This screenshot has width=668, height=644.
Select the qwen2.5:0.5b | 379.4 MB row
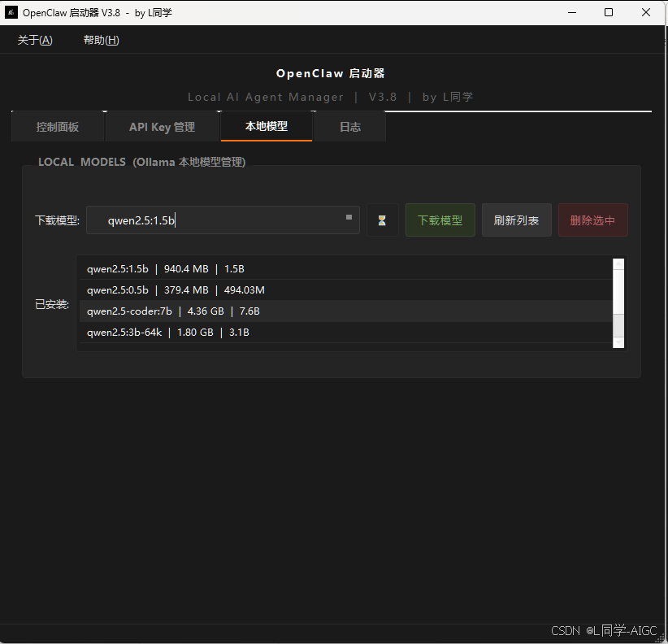click(346, 289)
